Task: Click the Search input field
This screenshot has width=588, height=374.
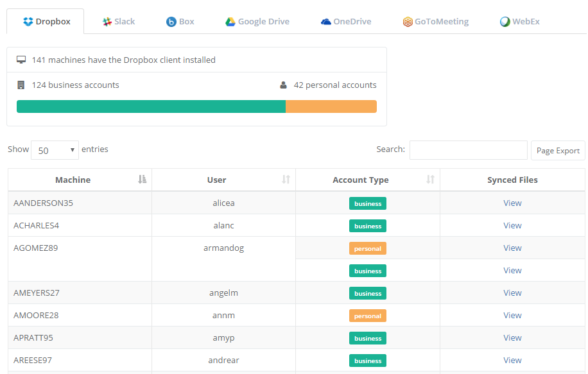Action: point(469,150)
